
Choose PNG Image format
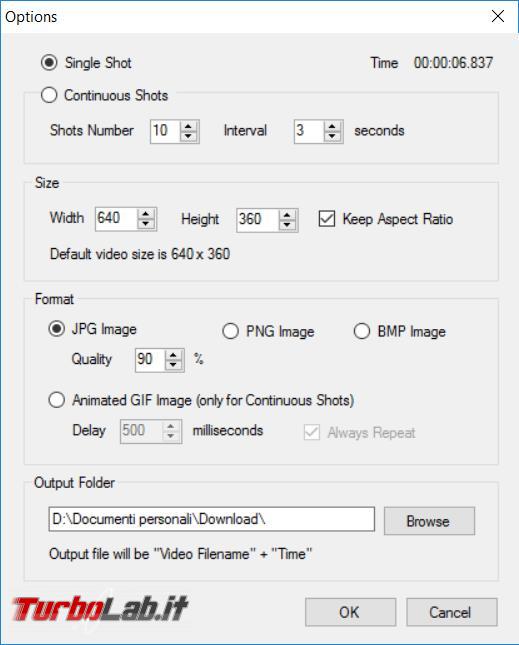tap(230, 331)
